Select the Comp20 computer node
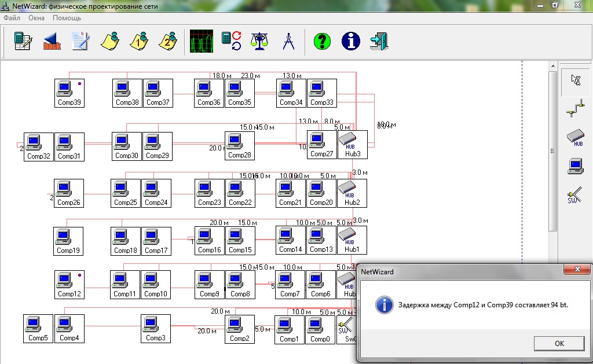The height and width of the screenshot is (364, 593). [x=321, y=193]
